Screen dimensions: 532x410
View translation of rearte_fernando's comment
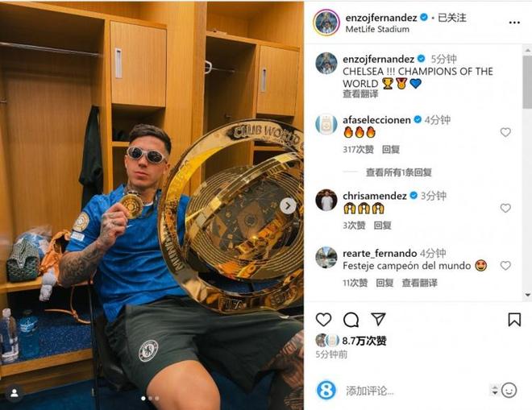[x=420, y=283]
